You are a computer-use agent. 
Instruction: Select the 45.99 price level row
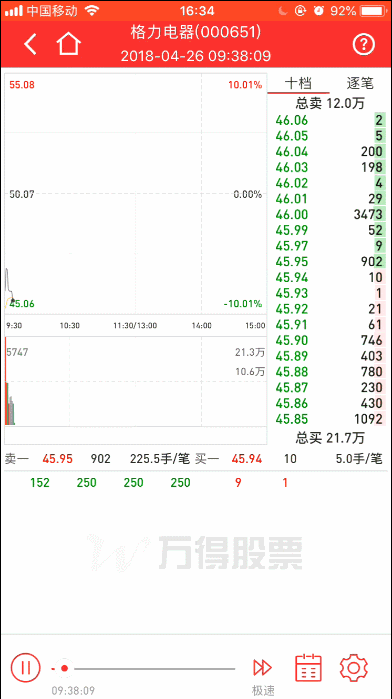[x=330, y=230]
